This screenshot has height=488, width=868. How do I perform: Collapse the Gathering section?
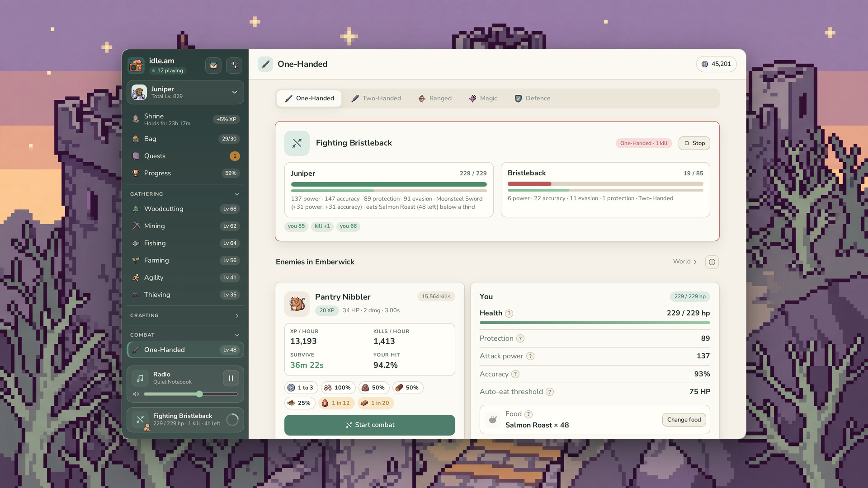[x=237, y=194]
